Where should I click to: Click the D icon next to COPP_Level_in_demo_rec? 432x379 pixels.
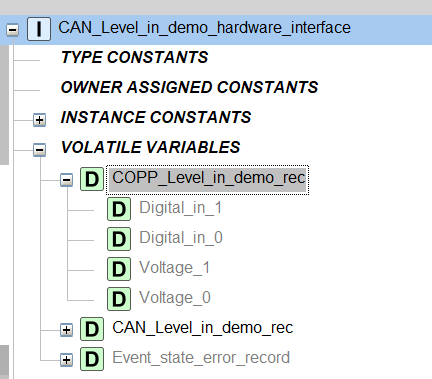92,179
